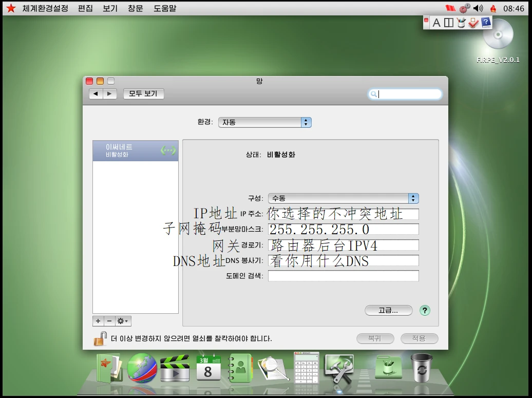Click the volume speaker icon in menu bar
This screenshot has height=398, width=532.
pyautogui.click(x=478, y=8)
